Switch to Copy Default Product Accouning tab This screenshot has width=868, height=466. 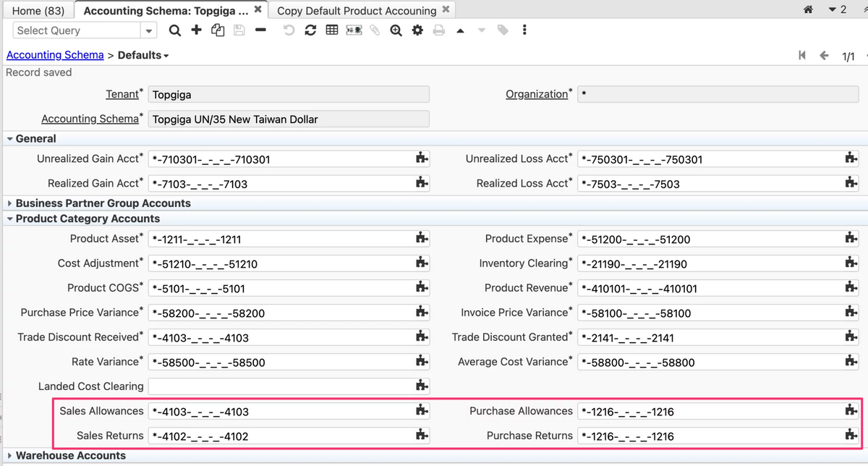[357, 11]
